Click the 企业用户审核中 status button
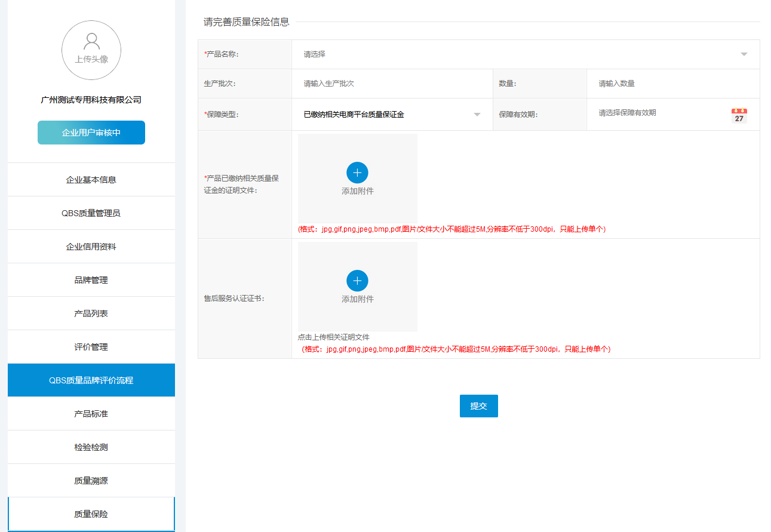Screen dimensions: 771x532 coord(91,133)
